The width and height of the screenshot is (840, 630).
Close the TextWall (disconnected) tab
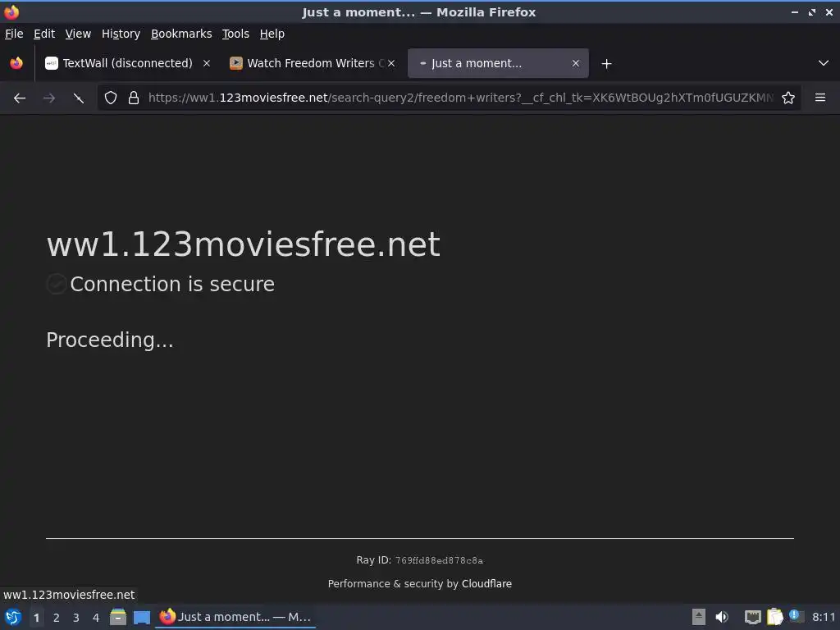[x=206, y=63]
